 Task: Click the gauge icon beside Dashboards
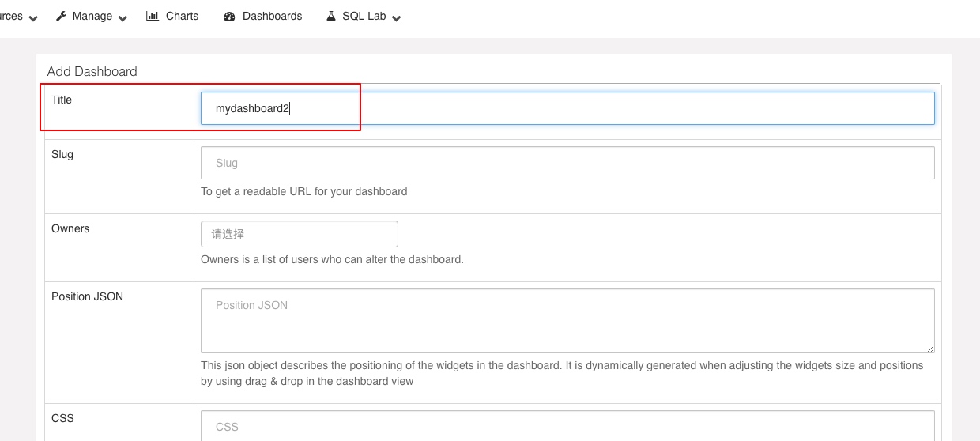(230, 16)
